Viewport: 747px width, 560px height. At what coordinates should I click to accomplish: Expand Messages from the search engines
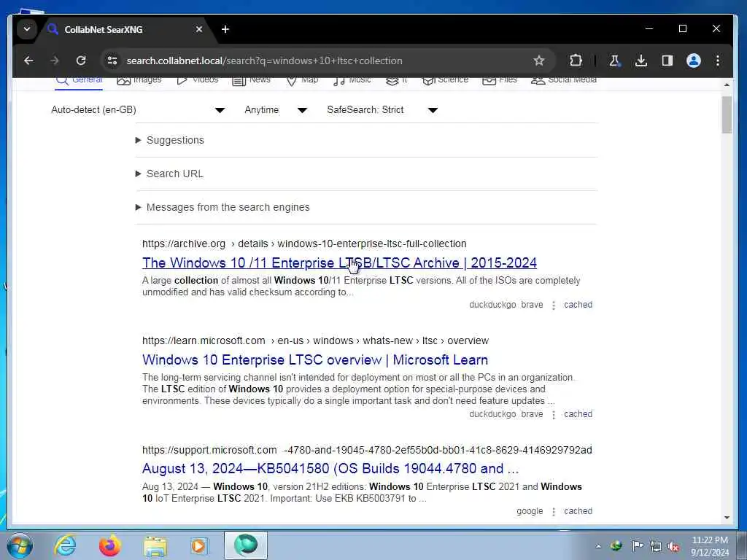point(222,207)
